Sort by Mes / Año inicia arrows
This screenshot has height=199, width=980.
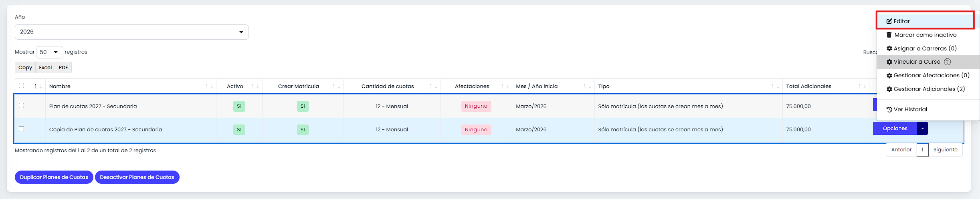pyautogui.click(x=587, y=86)
